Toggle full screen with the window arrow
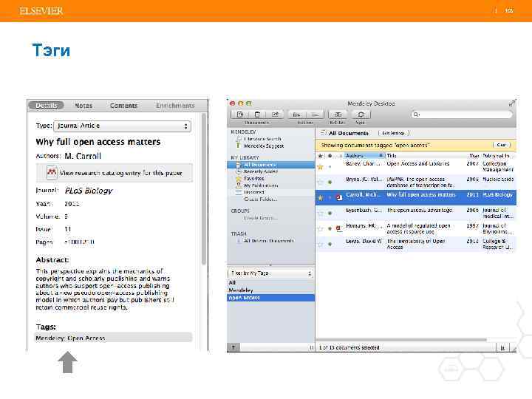Image resolution: width=532 pixels, height=399 pixels. [511, 103]
